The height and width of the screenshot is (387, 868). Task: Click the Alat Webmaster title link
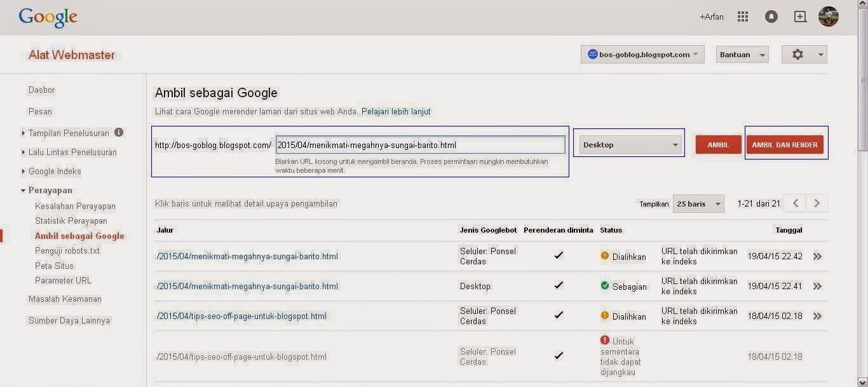(72, 55)
